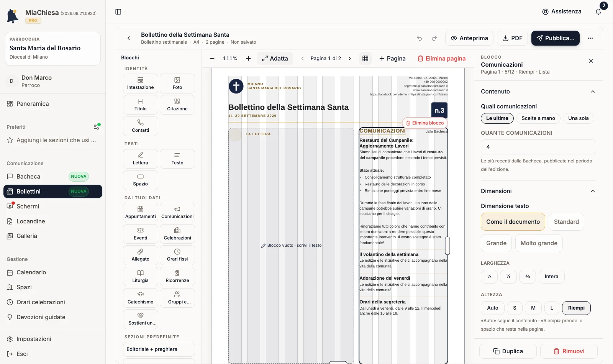Open the notifications bell

[x=598, y=11]
